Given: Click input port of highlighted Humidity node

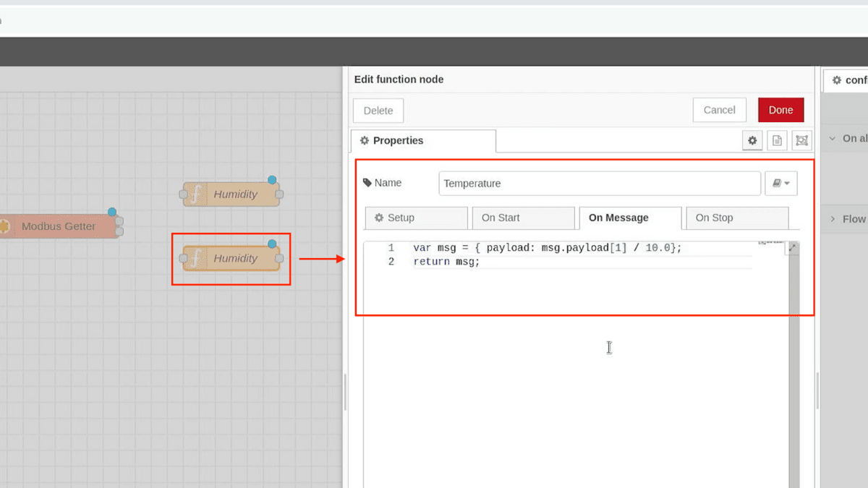Looking at the screenshot, I should click(183, 258).
